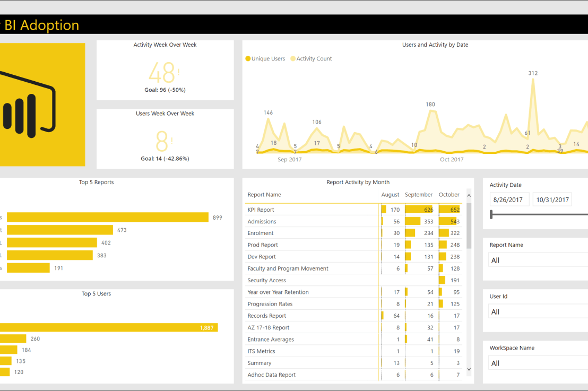Screen dimensions: 588x391
Task: Click the Enrolment row in the table
Action: coord(292,233)
